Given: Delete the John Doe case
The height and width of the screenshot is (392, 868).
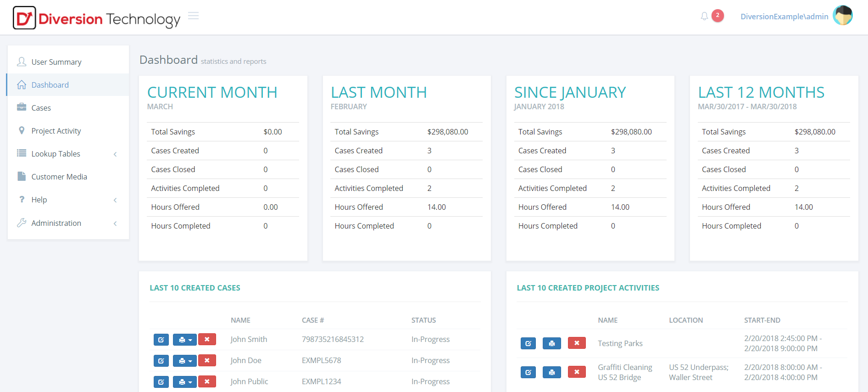Looking at the screenshot, I should pos(207,361).
